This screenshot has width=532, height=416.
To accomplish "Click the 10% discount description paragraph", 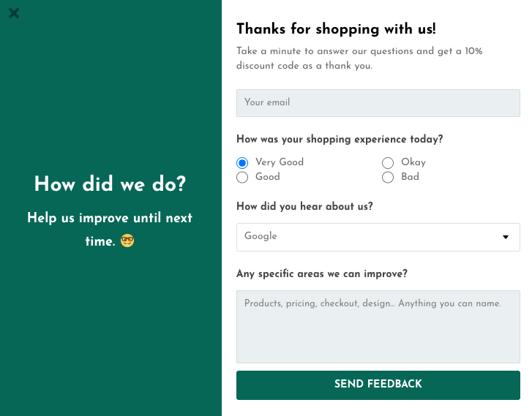I will 359,58.
